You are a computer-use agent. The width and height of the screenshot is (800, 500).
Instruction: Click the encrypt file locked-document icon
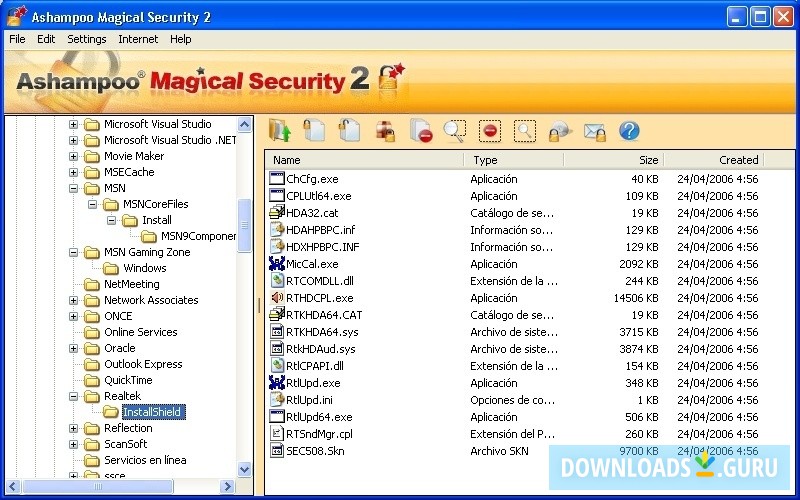click(x=314, y=131)
